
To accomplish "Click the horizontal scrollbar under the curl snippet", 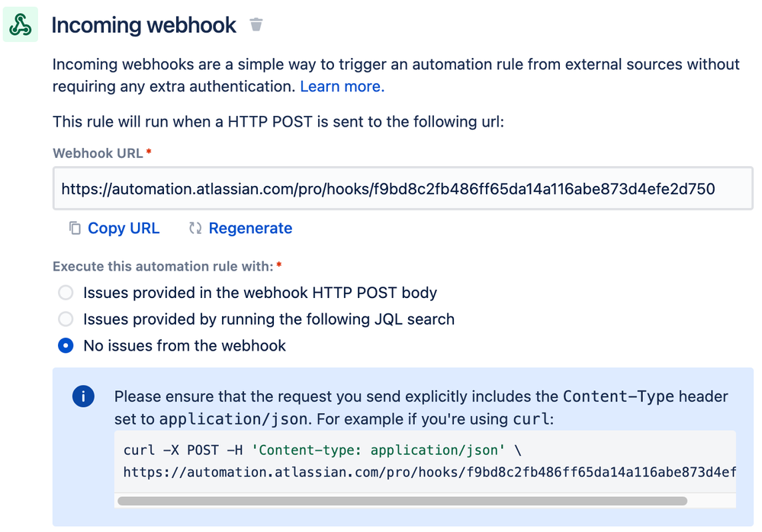I will pyautogui.click(x=404, y=501).
